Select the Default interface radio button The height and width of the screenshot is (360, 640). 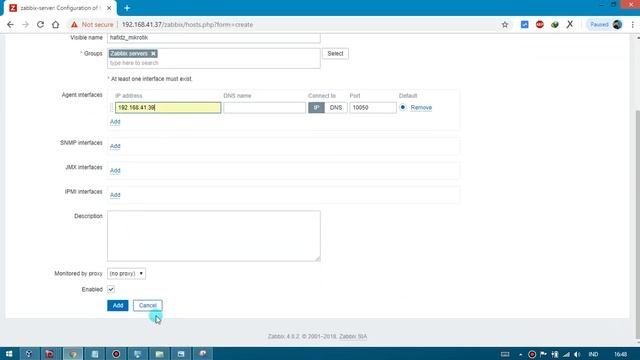[403, 107]
